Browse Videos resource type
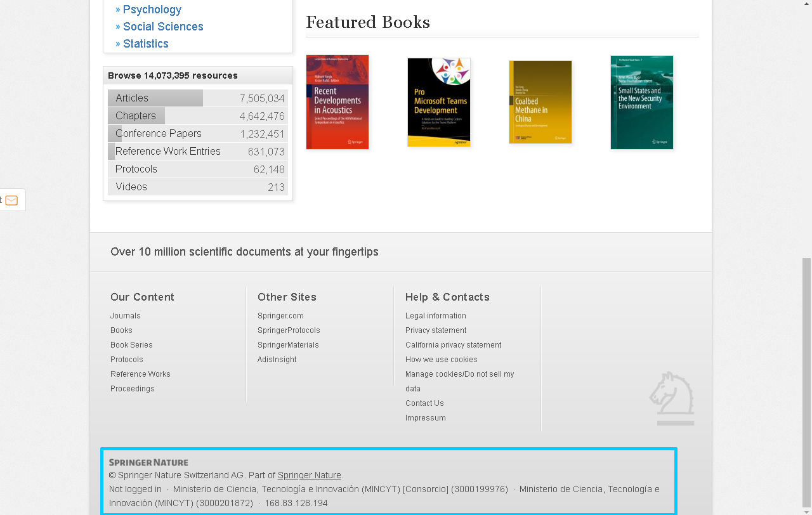 coord(131,187)
